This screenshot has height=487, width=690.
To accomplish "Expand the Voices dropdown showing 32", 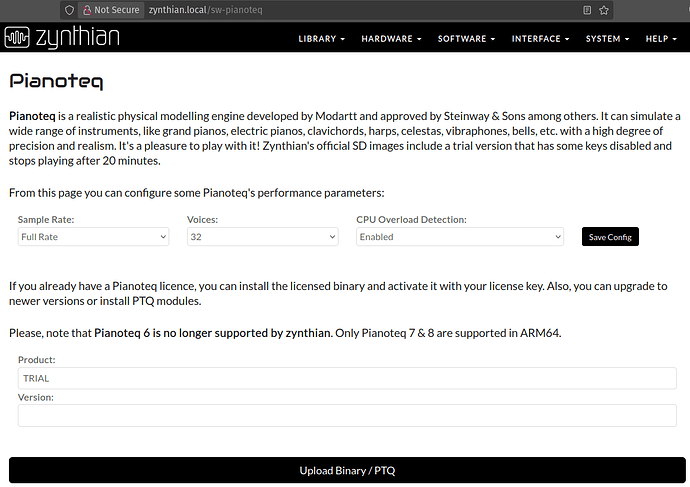I will [263, 237].
